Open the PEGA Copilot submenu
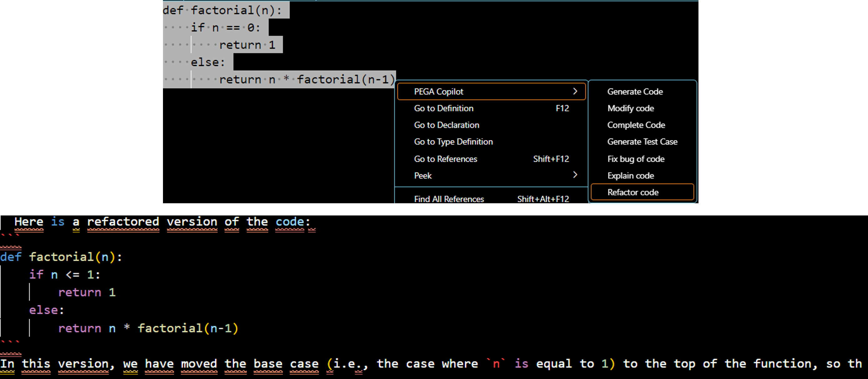 point(491,92)
